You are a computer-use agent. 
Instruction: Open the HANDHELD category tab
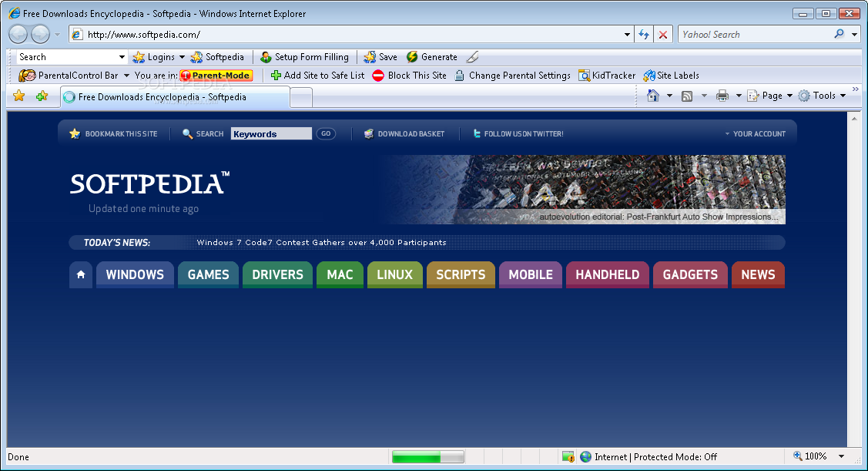[607, 274]
